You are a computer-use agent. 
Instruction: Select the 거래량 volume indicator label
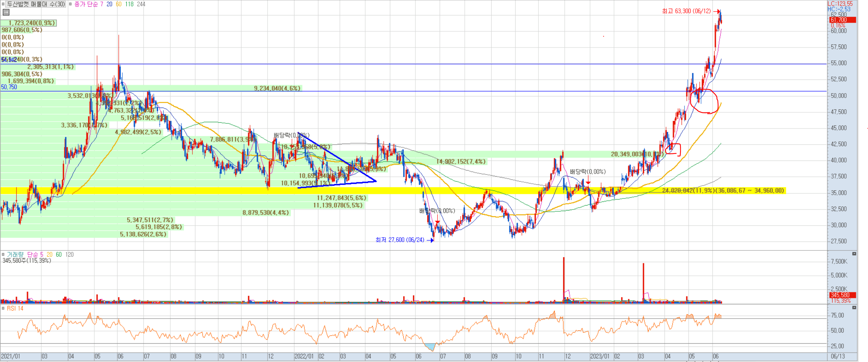15,254
